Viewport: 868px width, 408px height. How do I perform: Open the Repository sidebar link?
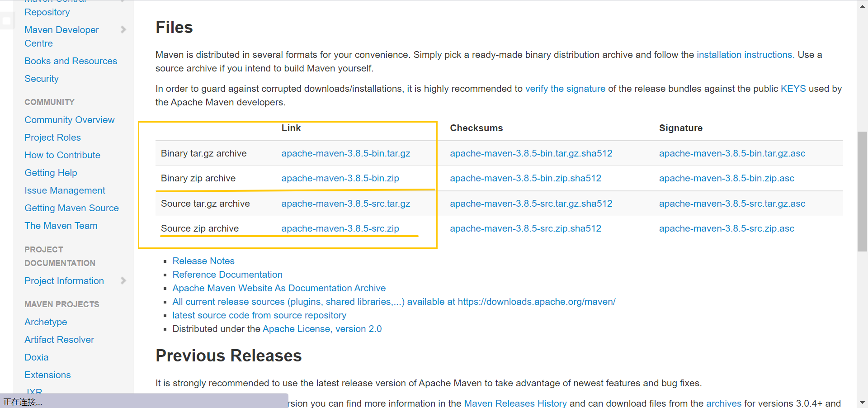(x=47, y=12)
